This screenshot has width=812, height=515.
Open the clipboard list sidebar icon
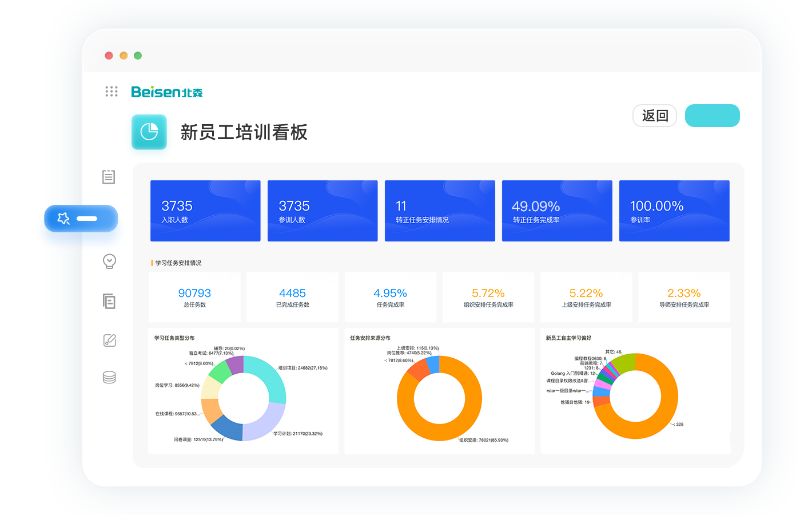click(x=109, y=177)
